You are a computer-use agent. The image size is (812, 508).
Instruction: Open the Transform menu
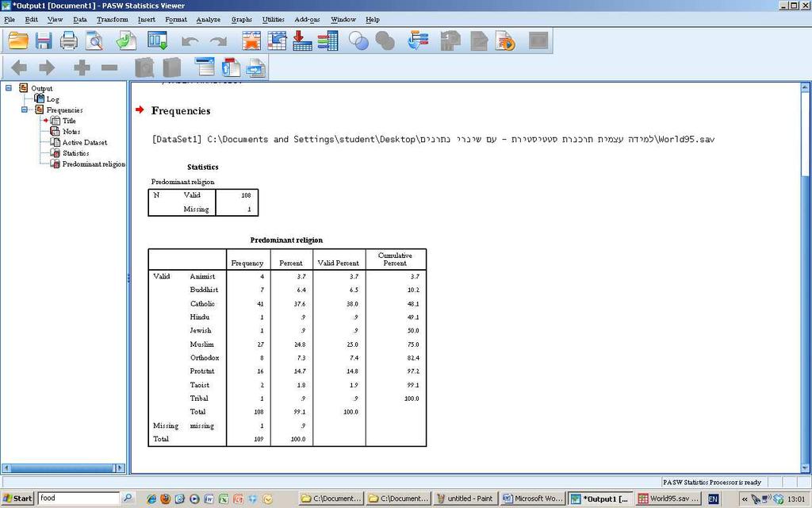tap(112, 20)
